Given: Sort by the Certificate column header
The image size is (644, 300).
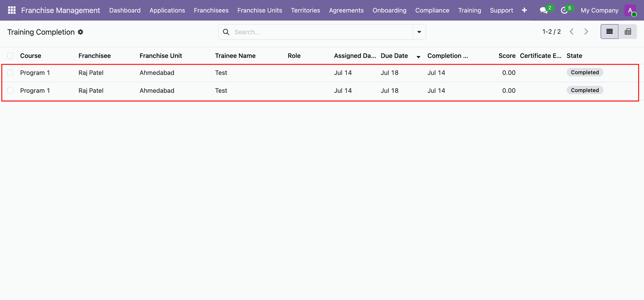Looking at the screenshot, I should pyautogui.click(x=540, y=56).
